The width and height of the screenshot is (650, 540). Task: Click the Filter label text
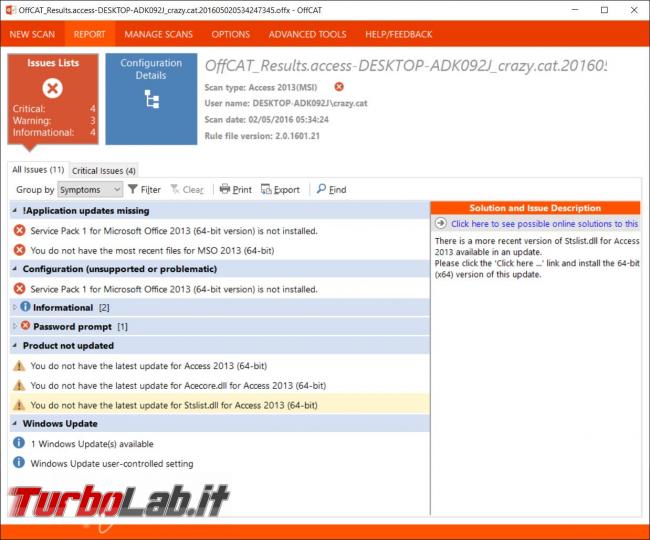(150, 190)
